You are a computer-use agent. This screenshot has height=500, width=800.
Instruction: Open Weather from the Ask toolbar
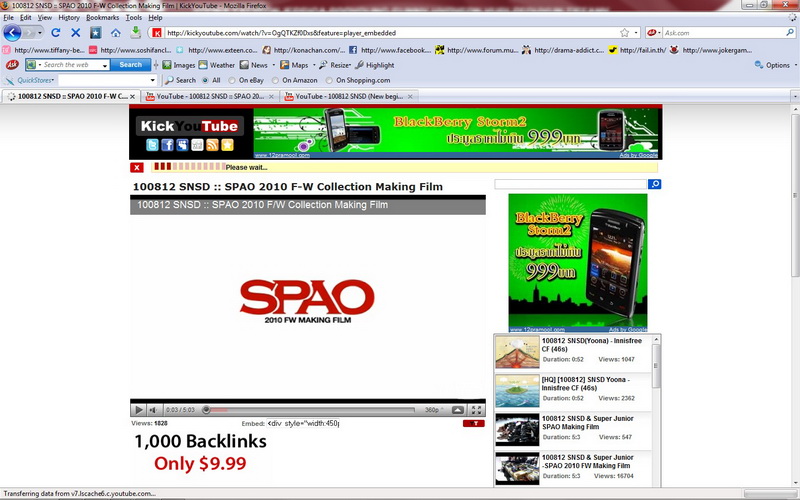tap(217, 65)
